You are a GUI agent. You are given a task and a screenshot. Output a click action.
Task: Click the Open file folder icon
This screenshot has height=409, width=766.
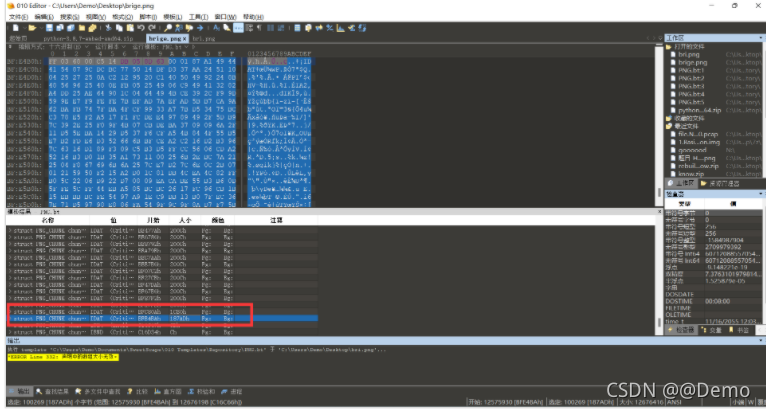point(32,28)
